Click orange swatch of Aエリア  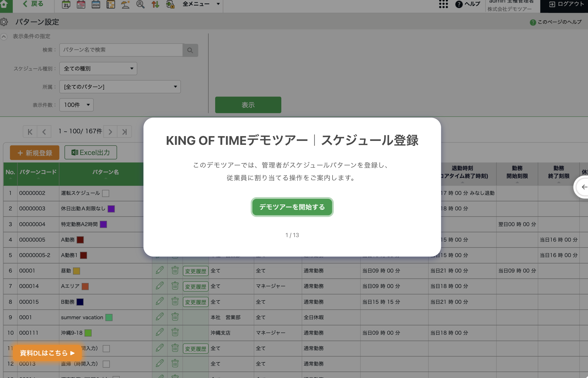tap(85, 286)
